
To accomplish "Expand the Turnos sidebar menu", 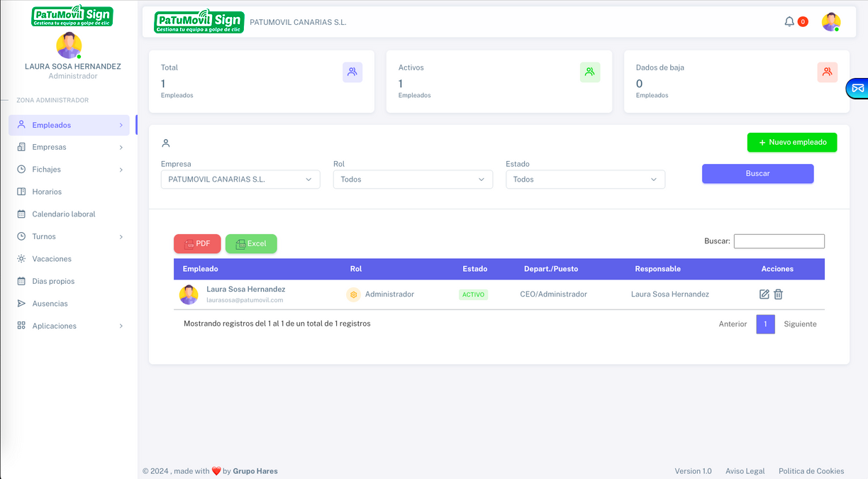I will tap(69, 236).
